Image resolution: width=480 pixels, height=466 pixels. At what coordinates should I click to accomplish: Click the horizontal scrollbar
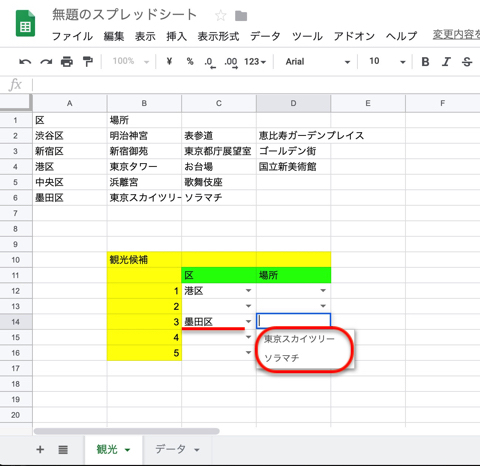coord(127,431)
